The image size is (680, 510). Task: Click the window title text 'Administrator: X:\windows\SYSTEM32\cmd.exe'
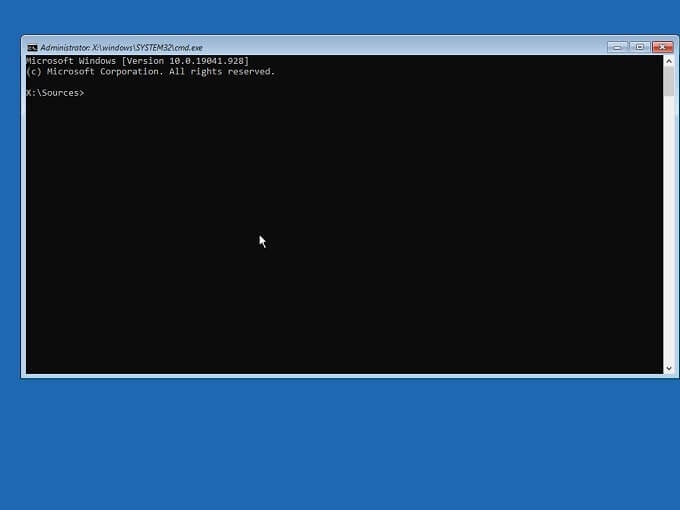121,48
